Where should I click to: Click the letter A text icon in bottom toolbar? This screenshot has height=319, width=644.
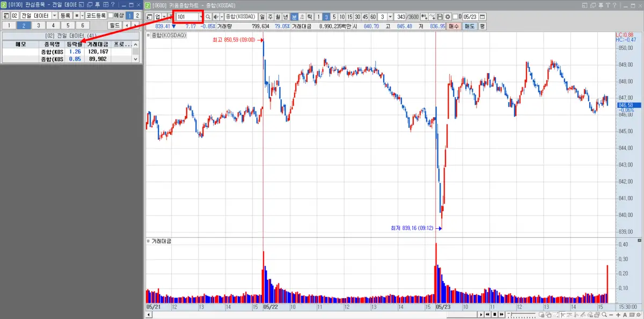625,315
